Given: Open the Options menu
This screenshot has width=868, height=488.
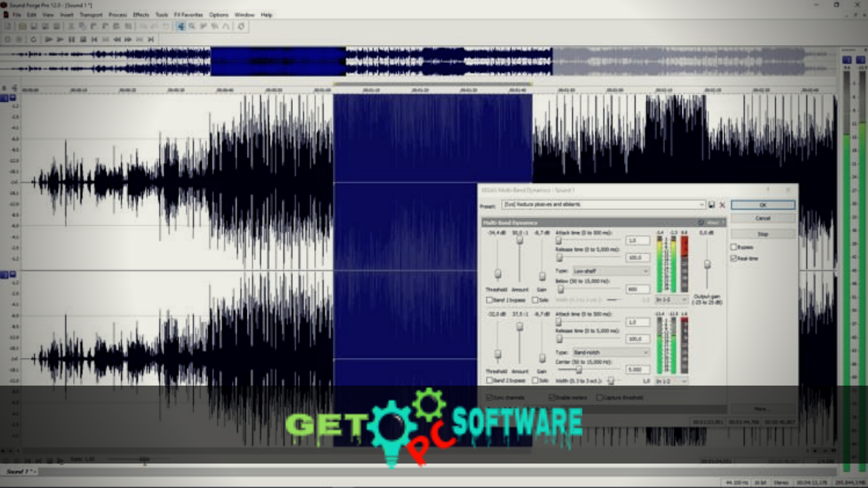Looking at the screenshot, I should tap(219, 15).
